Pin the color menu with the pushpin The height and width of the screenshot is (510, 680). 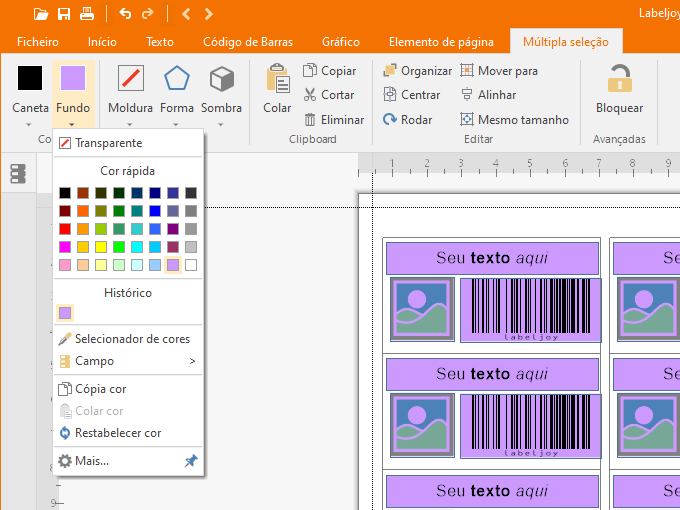191,461
